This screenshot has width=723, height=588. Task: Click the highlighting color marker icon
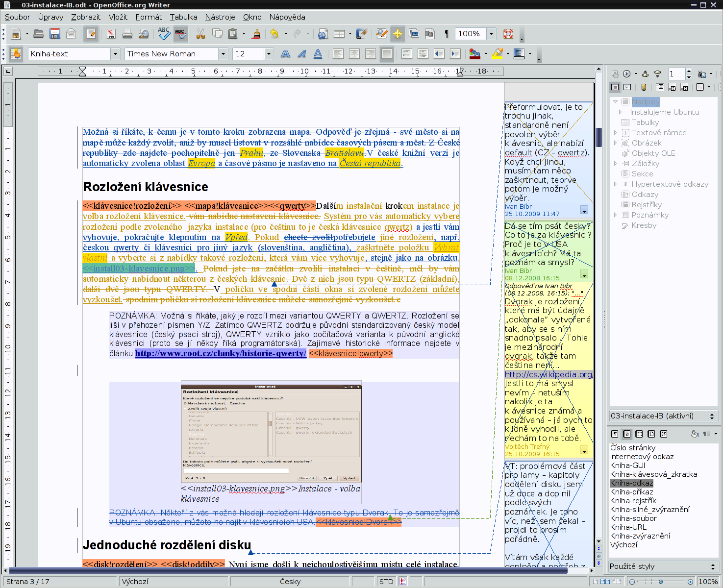coord(498,54)
